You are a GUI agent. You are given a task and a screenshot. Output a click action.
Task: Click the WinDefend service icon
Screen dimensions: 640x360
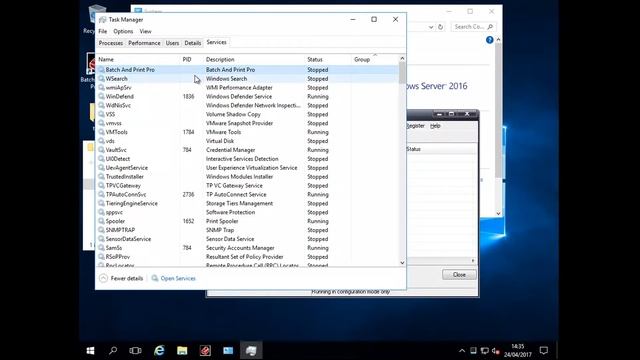[101, 97]
